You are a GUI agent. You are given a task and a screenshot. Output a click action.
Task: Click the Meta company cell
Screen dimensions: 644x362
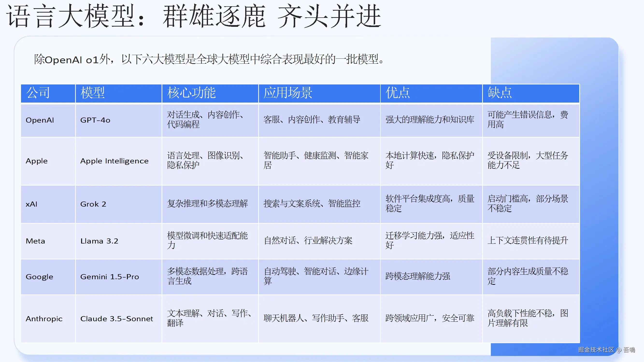tap(36, 241)
